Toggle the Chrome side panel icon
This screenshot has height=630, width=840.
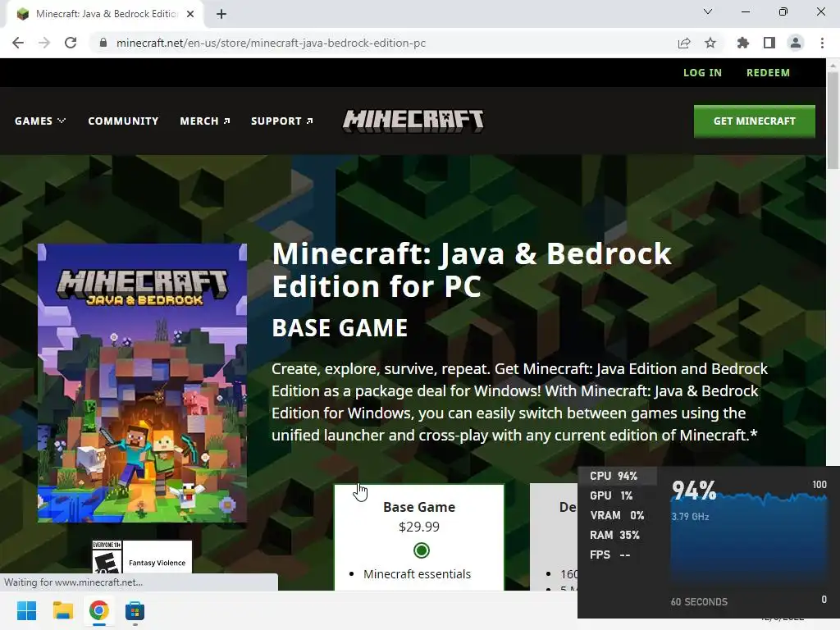pyautogui.click(x=769, y=43)
